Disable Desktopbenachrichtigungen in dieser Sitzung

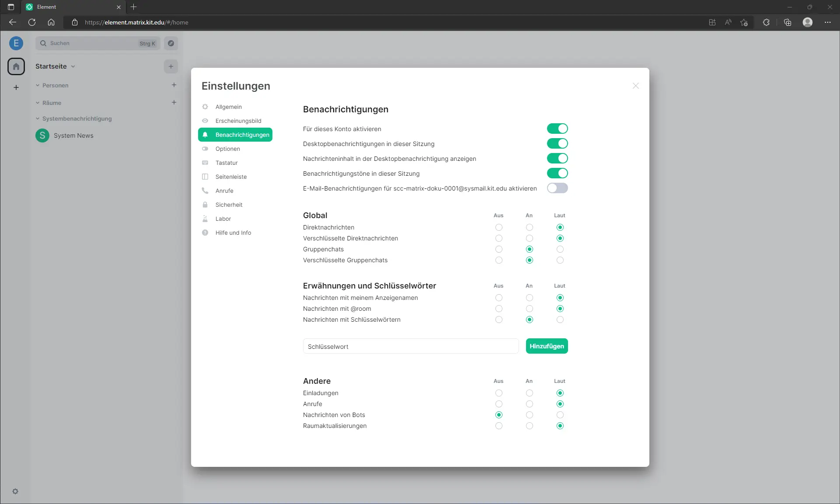point(558,143)
